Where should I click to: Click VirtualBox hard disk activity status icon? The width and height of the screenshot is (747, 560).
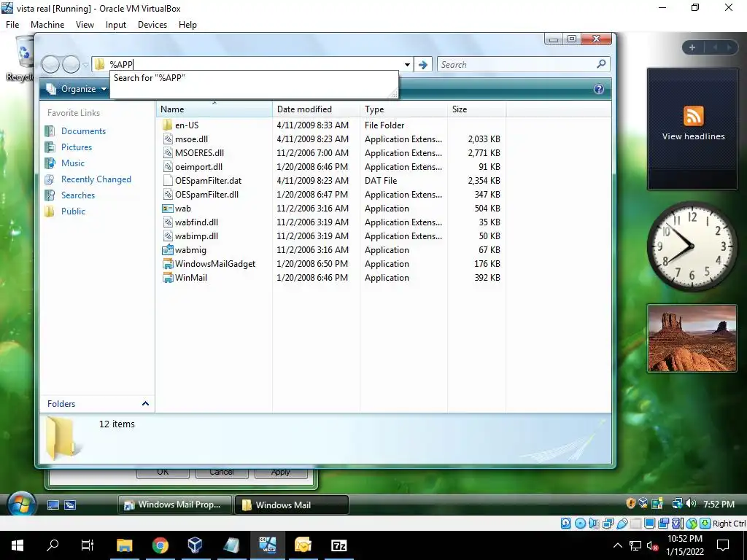pos(565,524)
